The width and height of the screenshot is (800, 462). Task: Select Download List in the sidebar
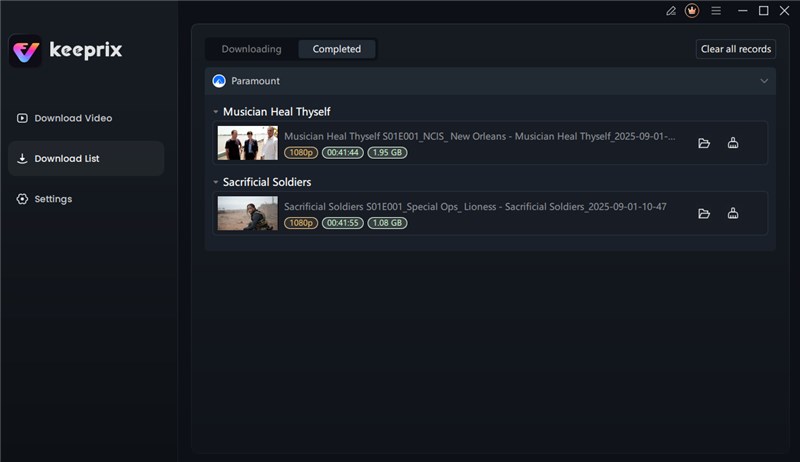[x=67, y=158]
